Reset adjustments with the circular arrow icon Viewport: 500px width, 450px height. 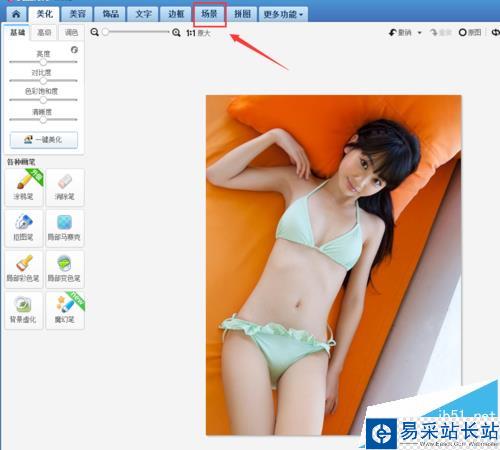click(x=74, y=50)
